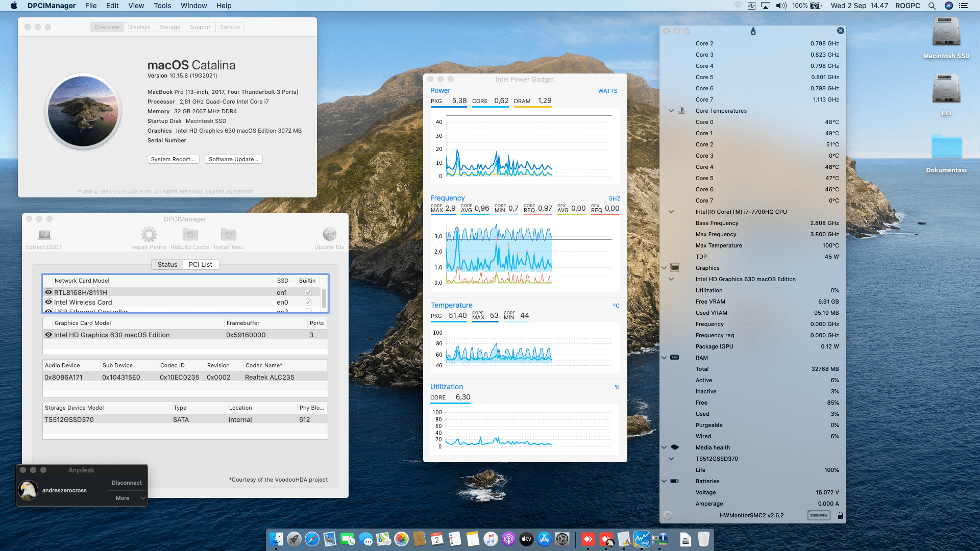
Task: Open the Trash in the Dock
Action: [703, 539]
